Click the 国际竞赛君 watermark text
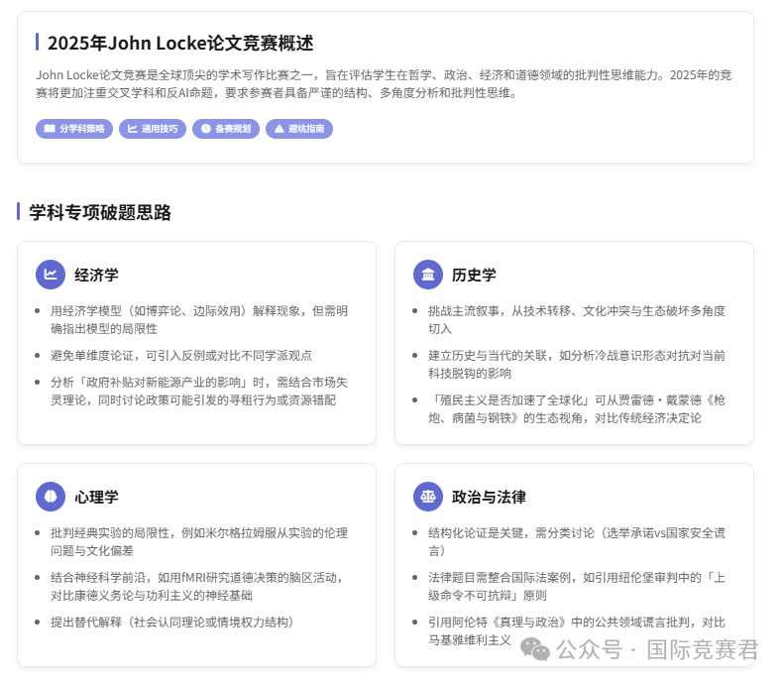Image resolution: width=784 pixels, height=681 pixels. pyautogui.click(x=702, y=650)
